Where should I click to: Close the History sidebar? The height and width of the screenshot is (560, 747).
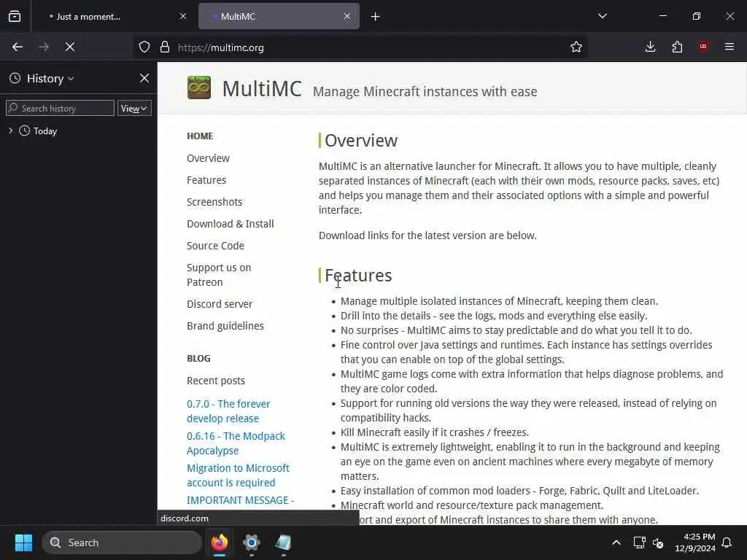pyautogui.click(x=144, y=78)
